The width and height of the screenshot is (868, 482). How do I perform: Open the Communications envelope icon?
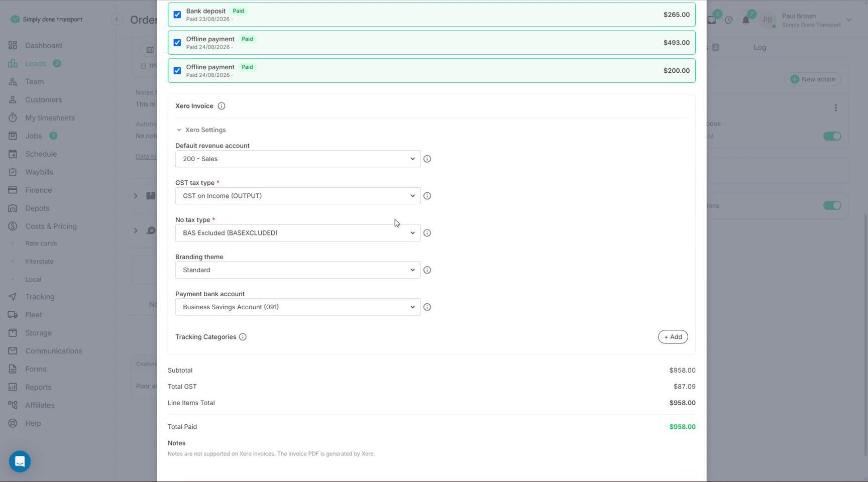13,351
